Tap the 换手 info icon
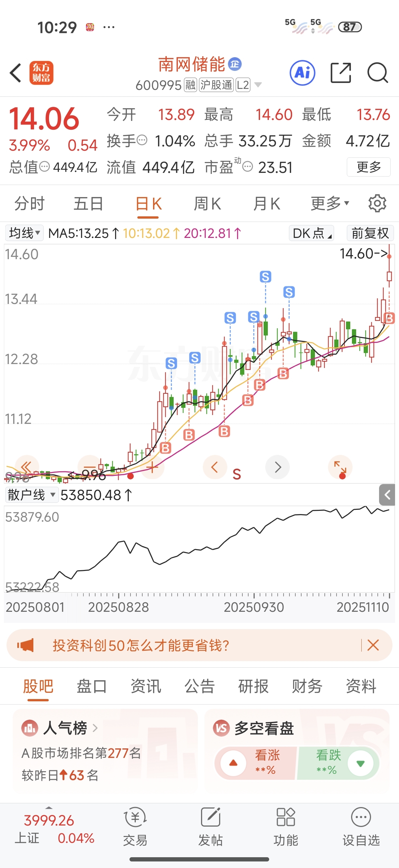This screenshot has height=868, width=399. 142,140
